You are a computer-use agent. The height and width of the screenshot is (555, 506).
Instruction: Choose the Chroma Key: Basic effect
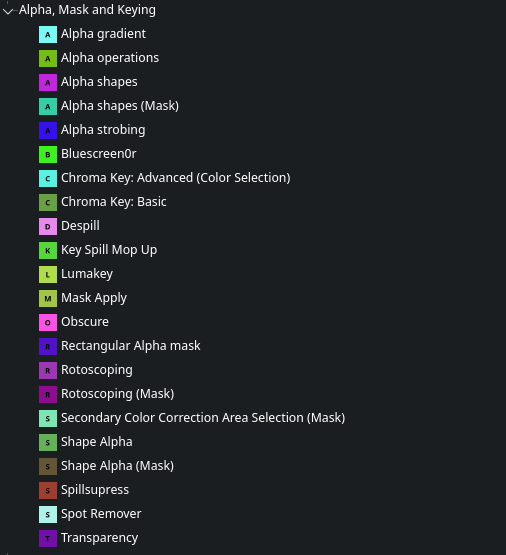click(x=114, y=202)
